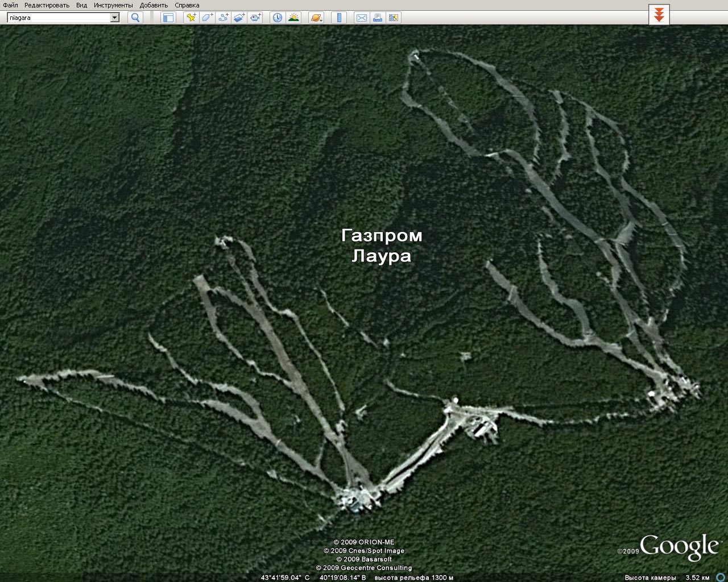
Task: Click the red double-arrow download icon
Action: point(659,15)
